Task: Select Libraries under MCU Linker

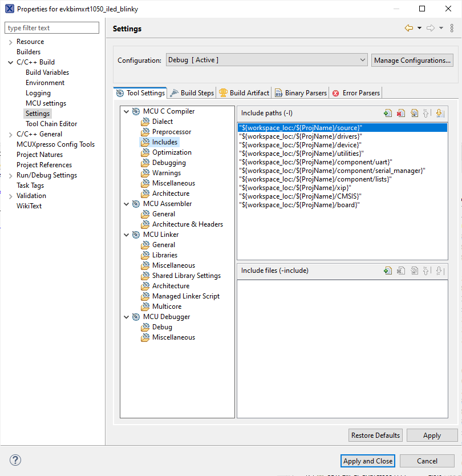Action: pyautogui.click(x=165, y=255)
